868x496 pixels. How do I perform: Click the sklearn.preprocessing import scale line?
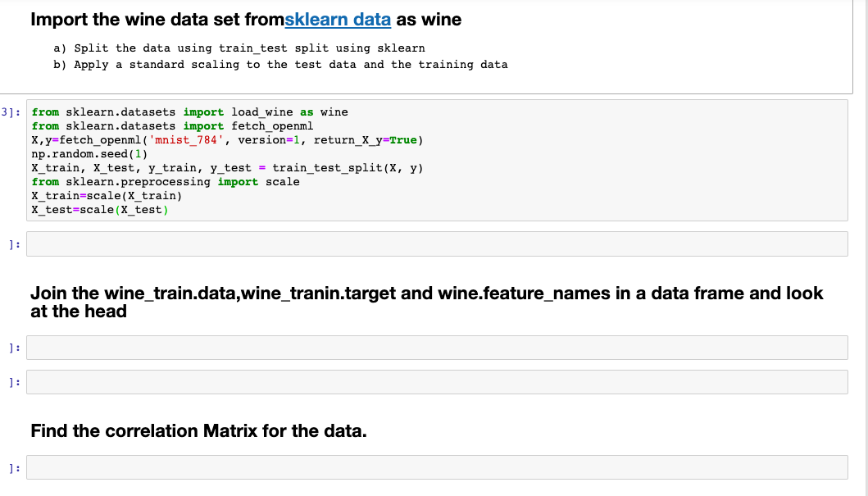(x=166, y=181)
